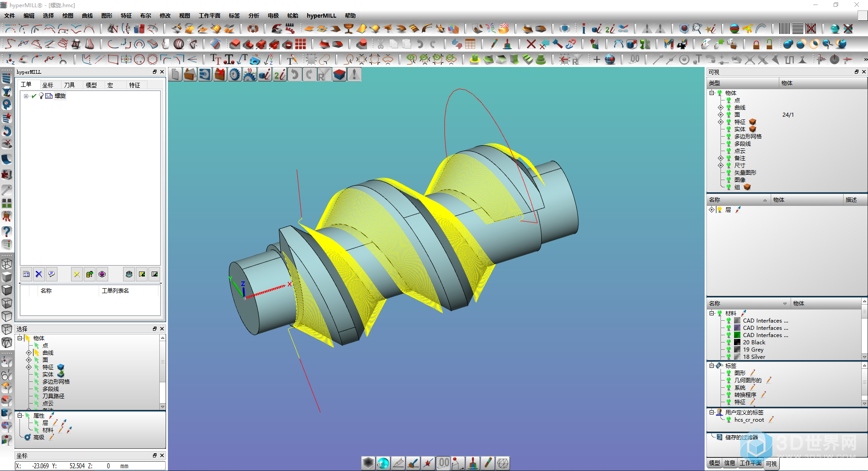
Task: Click the 类型 column header
Action: click(x=742, y=83)
